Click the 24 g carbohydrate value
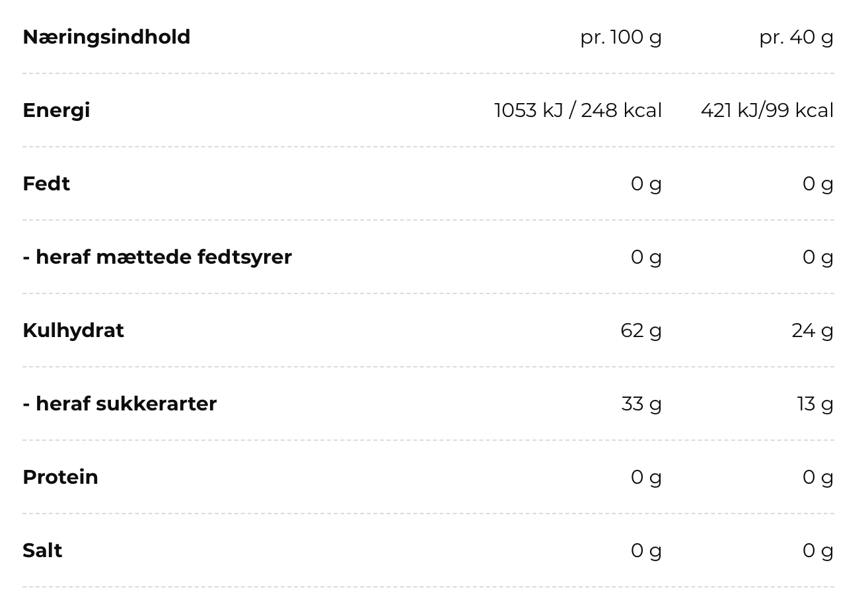 pyautogui.click(x=813, y=330)
